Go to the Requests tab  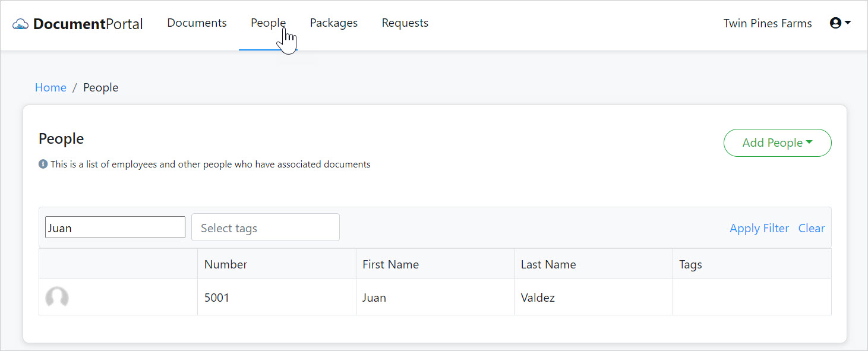[405, 23]
